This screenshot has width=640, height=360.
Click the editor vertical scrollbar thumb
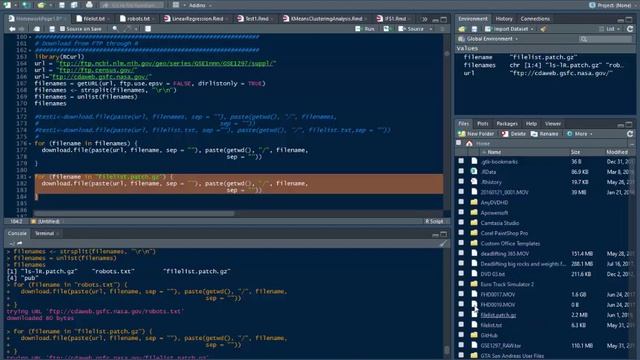(x=447, y=53)
